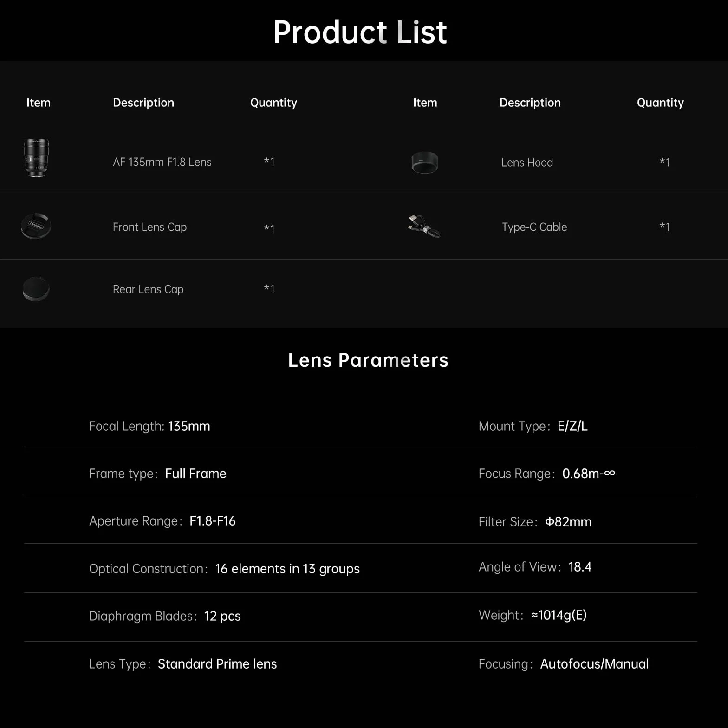Click the front lens cap image
Screen dimensions: 728x728
(x=36, y=226)
